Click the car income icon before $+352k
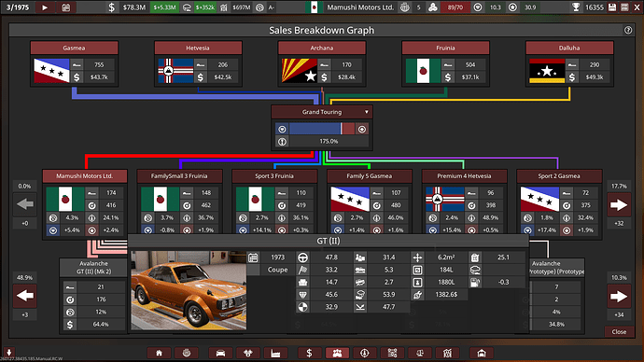The width and height of the screenshot is (644, 362). click(x=187, y=7)
